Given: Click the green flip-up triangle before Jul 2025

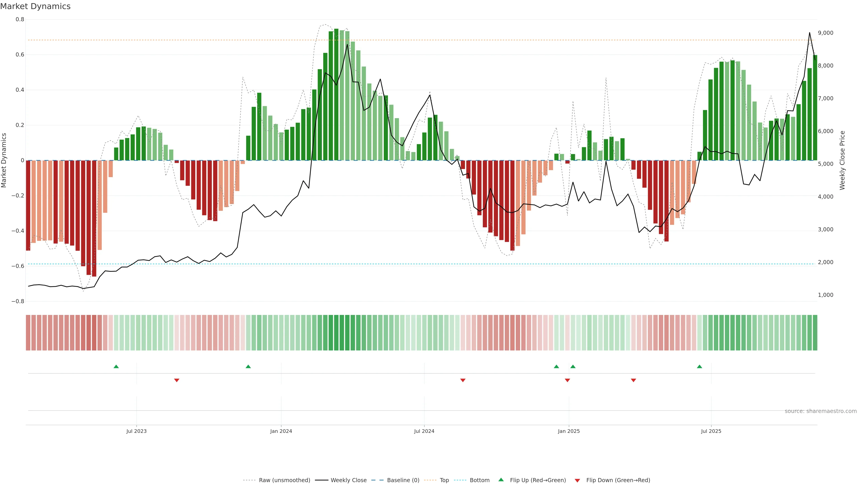Looking at the screenshot, I should (x=700, y=366).
